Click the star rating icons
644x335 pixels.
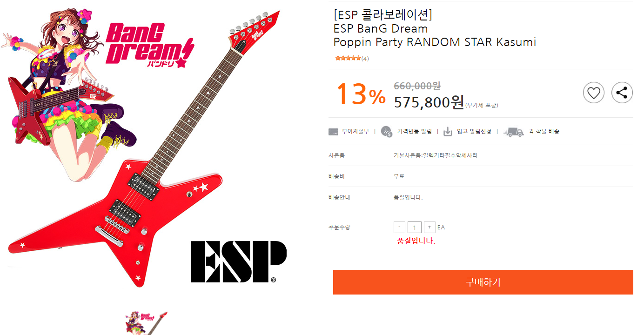348,58
